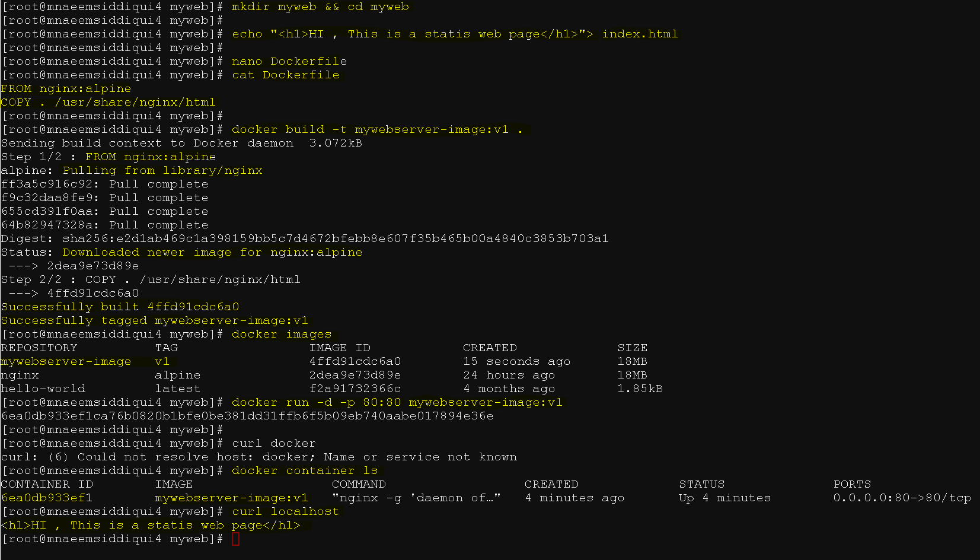The height and width of the screenshot is (560, 980).
Task: Click the 'hello-world' repository row
Action: (x=331, y=389)
